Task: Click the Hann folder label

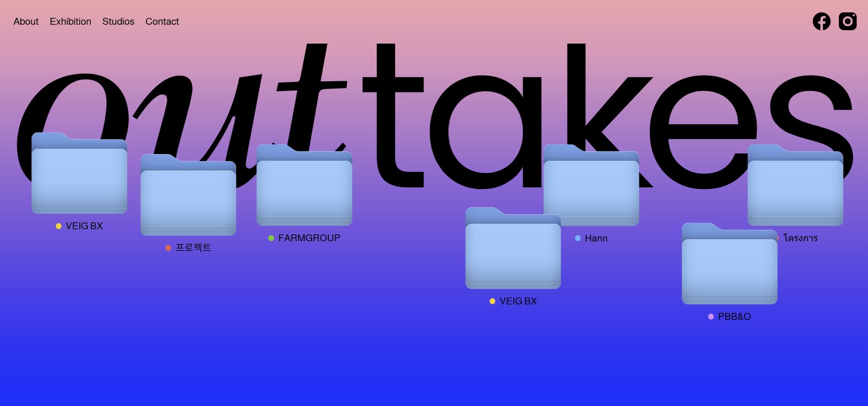Action: (x=596, y=239)
